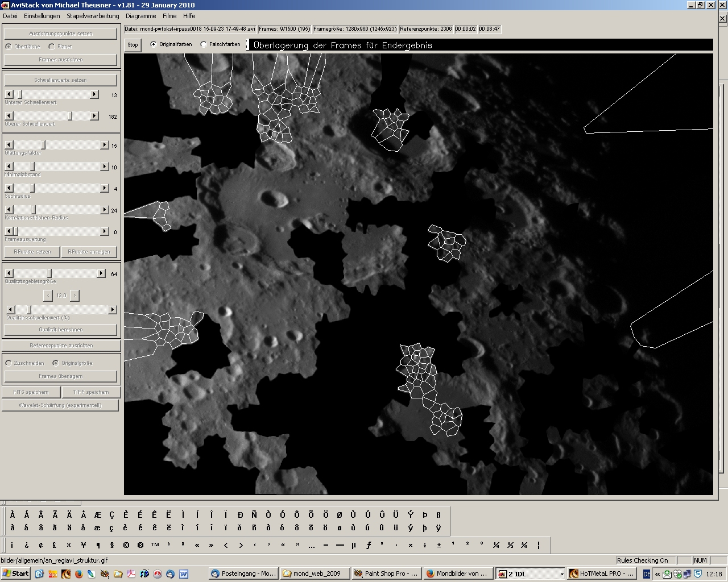The height and width of the screenshot is (582, 728).
Task: Click left arrow of Unterer Schwellenwert slider
Action: pos(9,94)
